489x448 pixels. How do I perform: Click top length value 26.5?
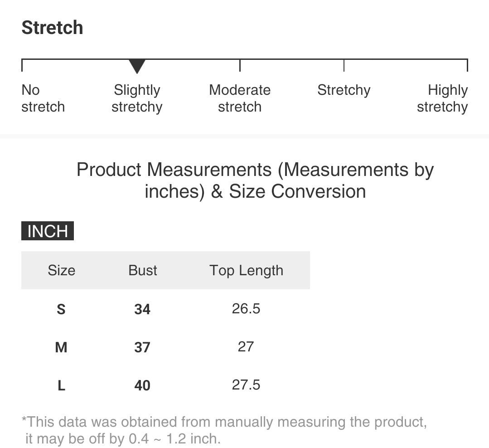coord(246,309)
